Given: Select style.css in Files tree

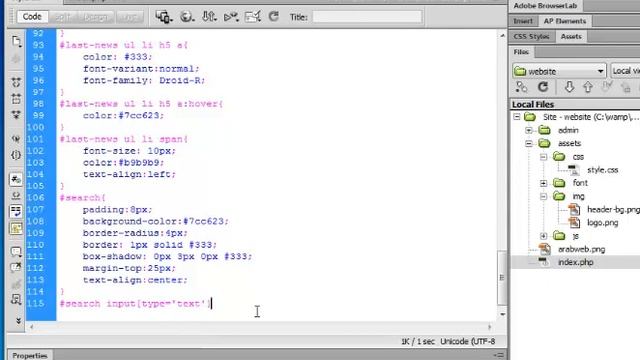Looking at the screenshot, I should click(x=602, y=170).
